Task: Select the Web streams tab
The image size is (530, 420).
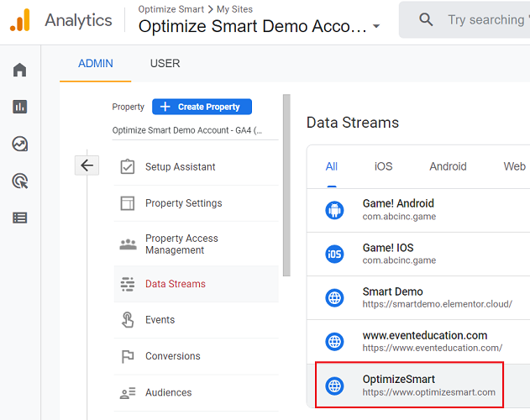Action: pyautogui.click(x=514, y=166)
